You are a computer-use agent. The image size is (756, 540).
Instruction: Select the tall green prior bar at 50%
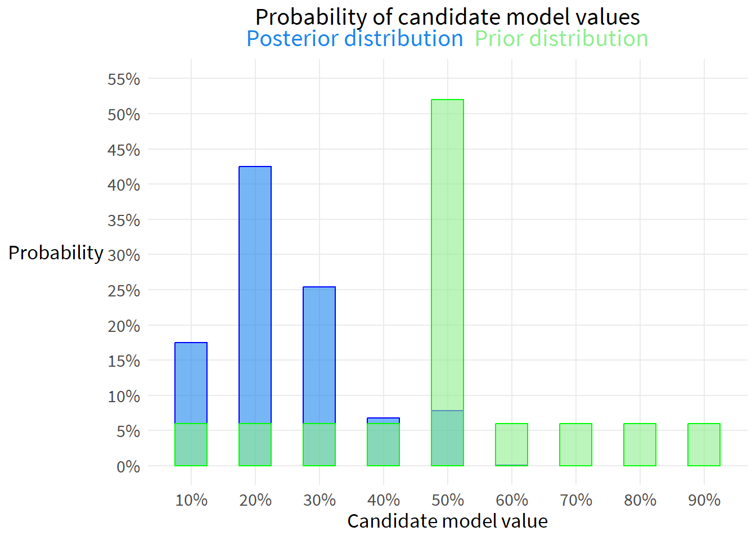[x=447, y=253]
